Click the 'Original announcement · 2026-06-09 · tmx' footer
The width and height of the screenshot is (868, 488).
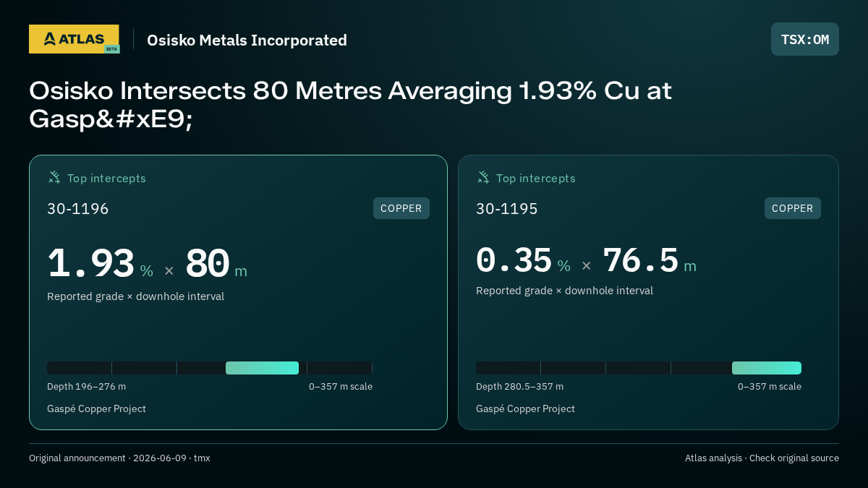[x=119, y=458]
